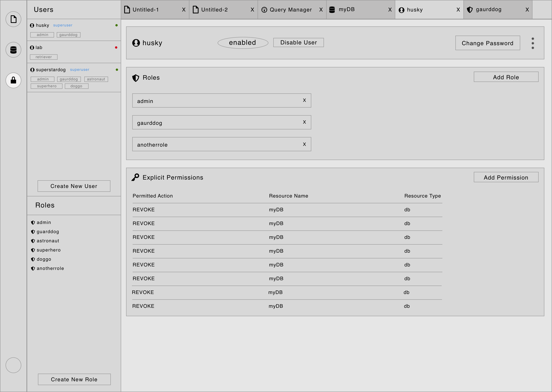Screen dimensions: 552x392
Task: Click the shield icon next to the Roles heading
Action: click(x=136, y=78)
